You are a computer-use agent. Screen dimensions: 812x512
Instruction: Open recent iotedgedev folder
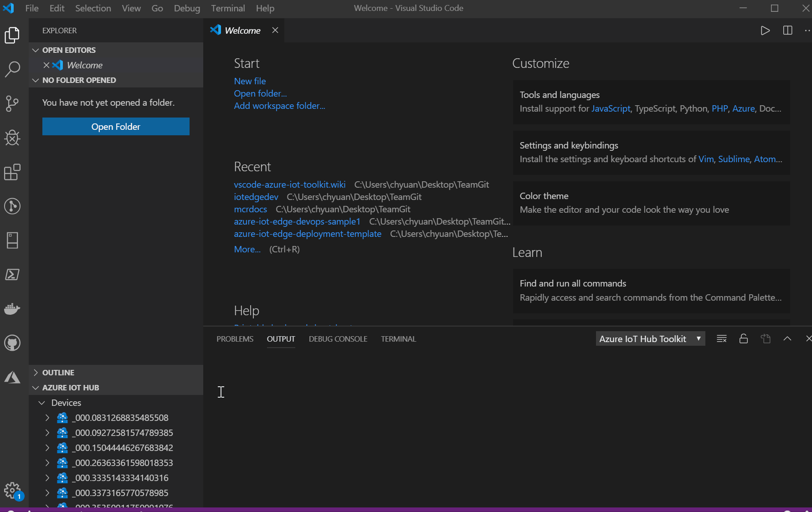(x=256, y=197)
